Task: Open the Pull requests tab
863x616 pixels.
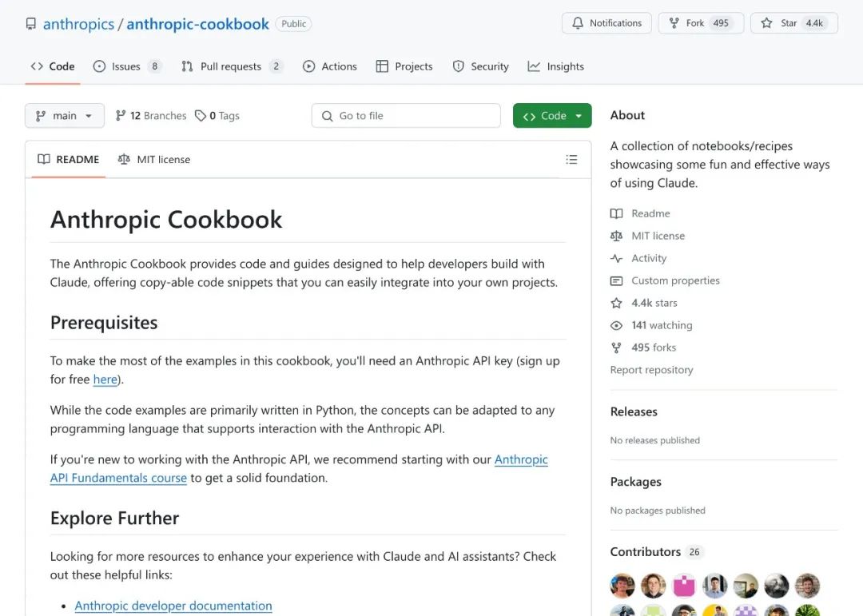Action: (x=231, y=66)
